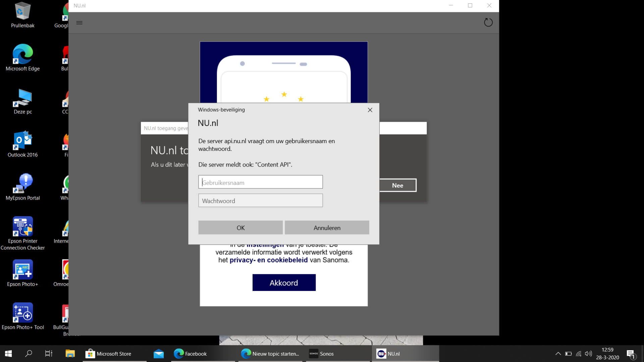Accept cookies with the Akkoord button
Image resolution: width=644 pixels, height=362 pixels.
(284, 283)
